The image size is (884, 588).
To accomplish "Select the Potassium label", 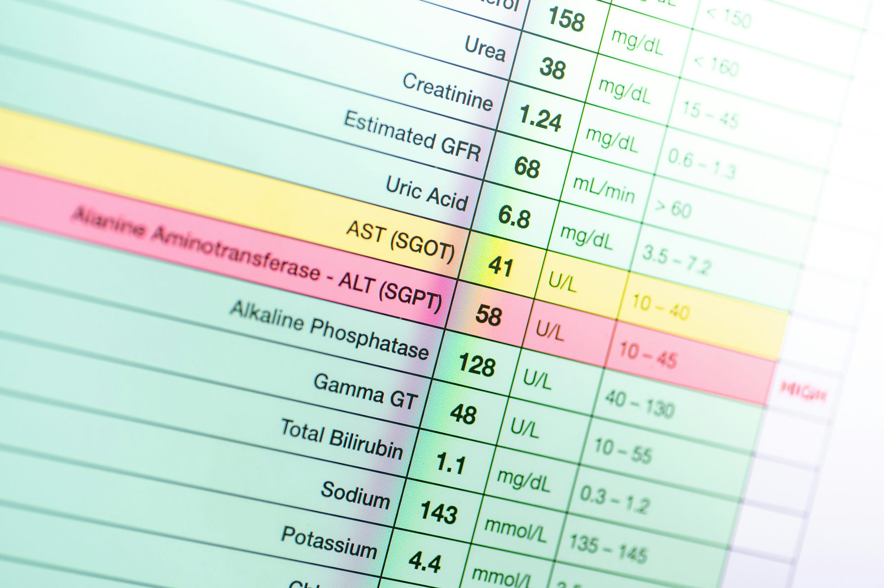I will coord(330,543).
